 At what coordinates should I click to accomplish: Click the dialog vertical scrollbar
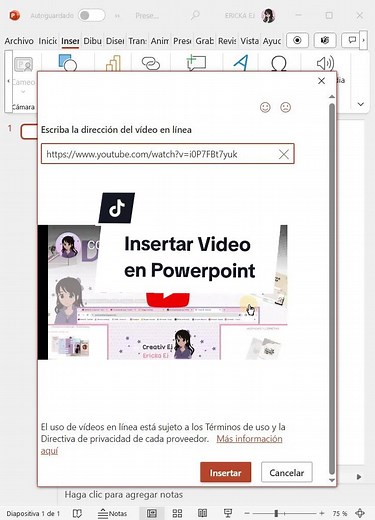tap(332, 288)
